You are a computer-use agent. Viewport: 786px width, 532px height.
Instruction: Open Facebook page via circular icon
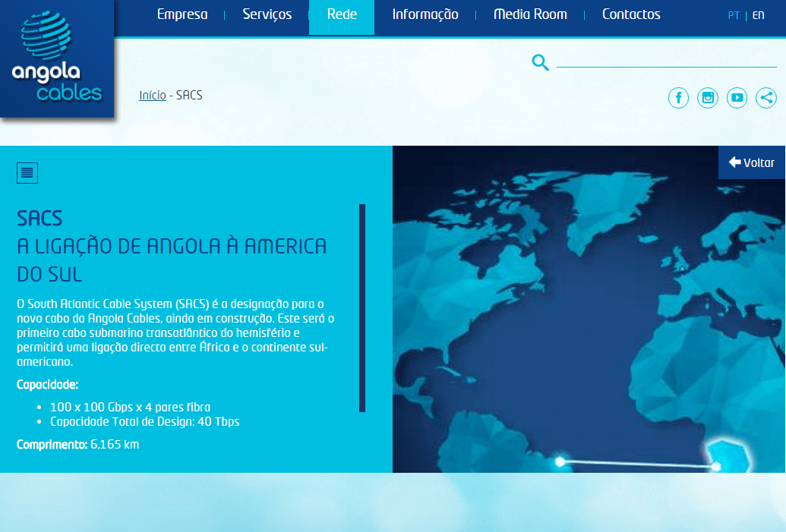[678, 98]
